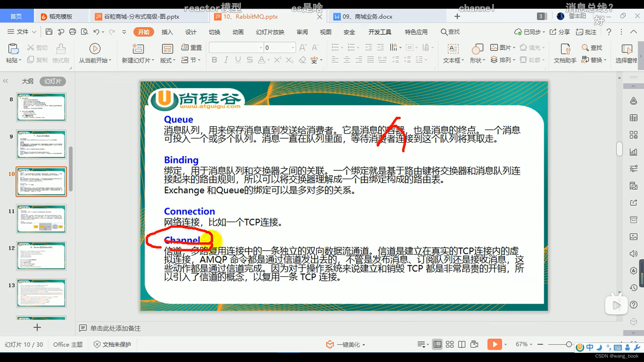
Task: Open the Review (审阅) ribbon tab
Action: tap(302, 32)
